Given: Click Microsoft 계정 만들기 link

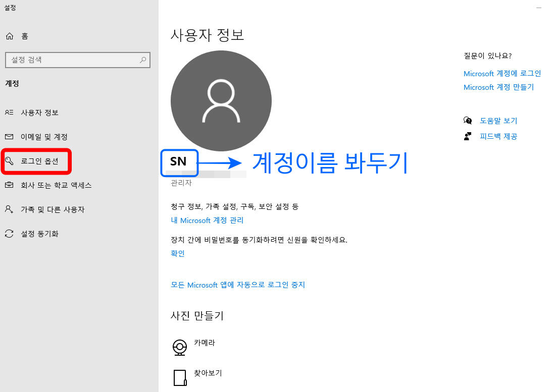Looking at the screenshot, I should (498, 87).
